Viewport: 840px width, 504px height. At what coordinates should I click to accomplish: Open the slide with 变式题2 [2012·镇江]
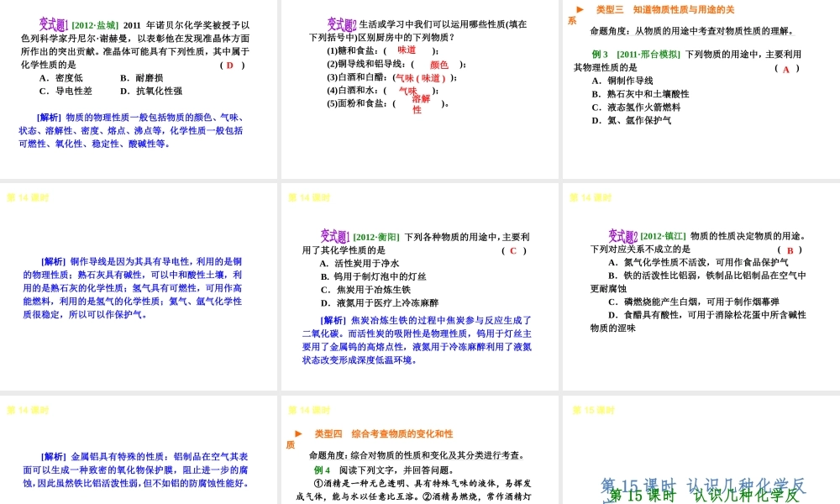pos(701,286)
